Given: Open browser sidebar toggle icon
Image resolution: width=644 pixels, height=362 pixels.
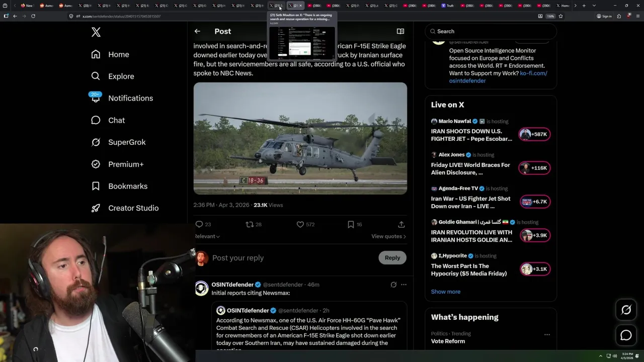Looking at the screenshot, I should pyautogui.click(x=6, y=16).
